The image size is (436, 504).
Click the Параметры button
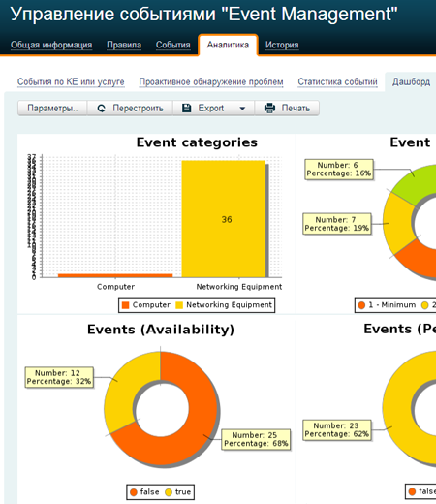[x=52, y=108]
